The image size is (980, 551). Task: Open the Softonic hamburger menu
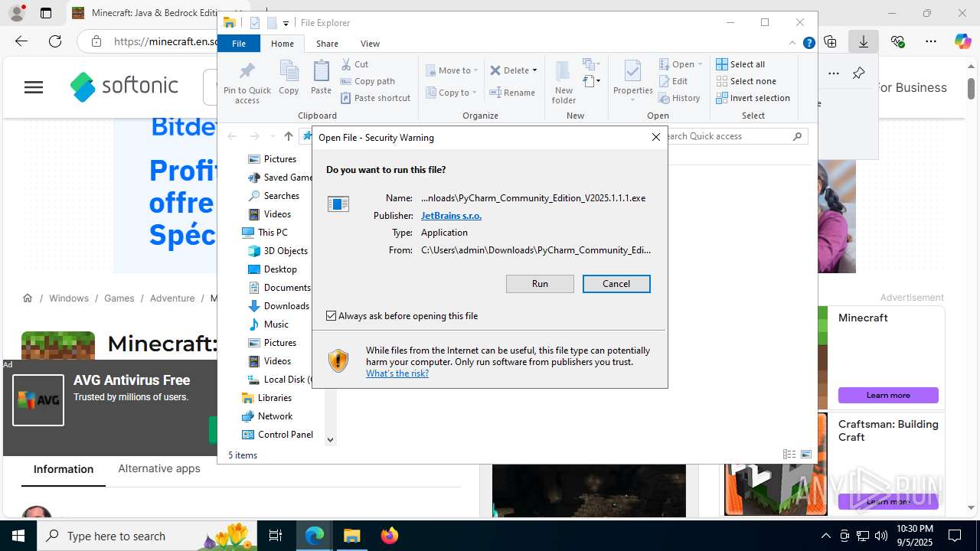point(34,87)
